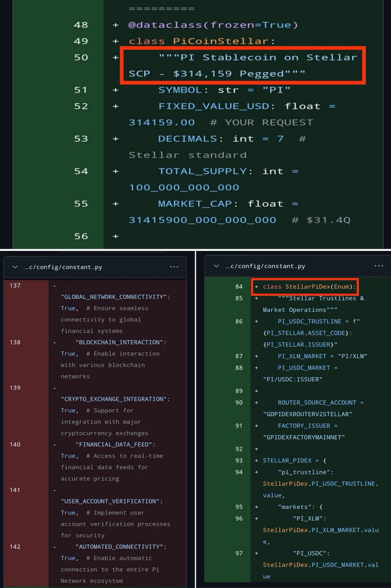The height and width of the screenshot is (588, 391).
Task: Click the '"GDPIDEXROUTERV2STELLAR"' string
Action: click(308, 414)
